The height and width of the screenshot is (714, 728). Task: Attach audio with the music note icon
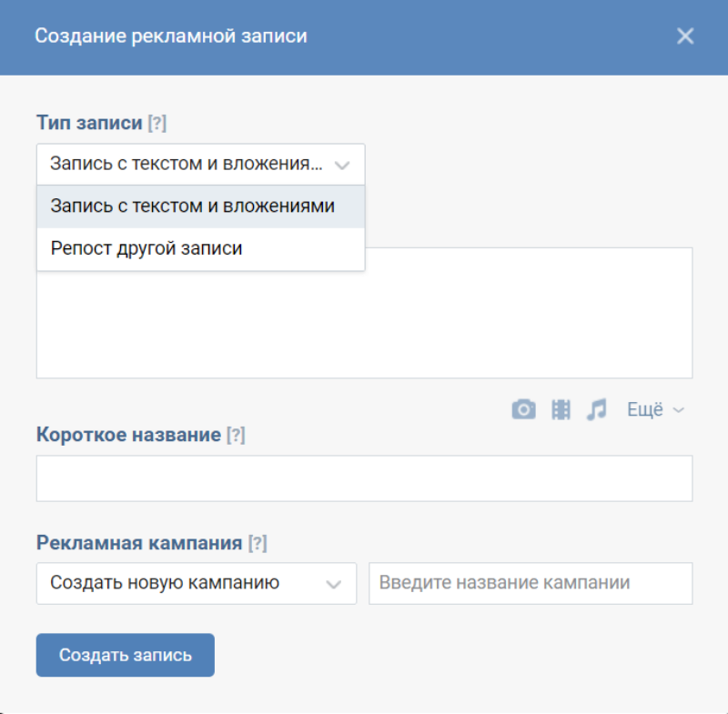click(x=597, y=409)
